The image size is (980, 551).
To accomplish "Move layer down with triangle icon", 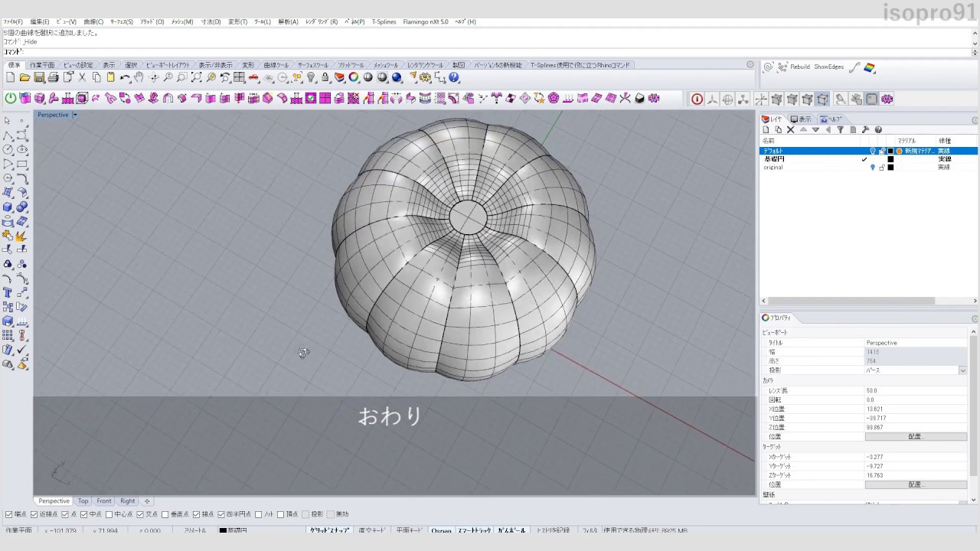I will coord(815,130).
